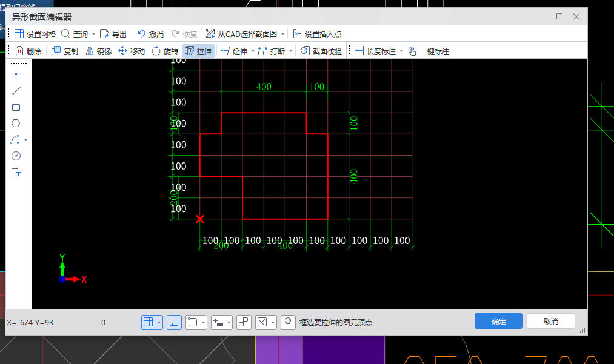Click the X=-674 Y=93 coordinate readout
614x364 pixels.
pos(30,322)
